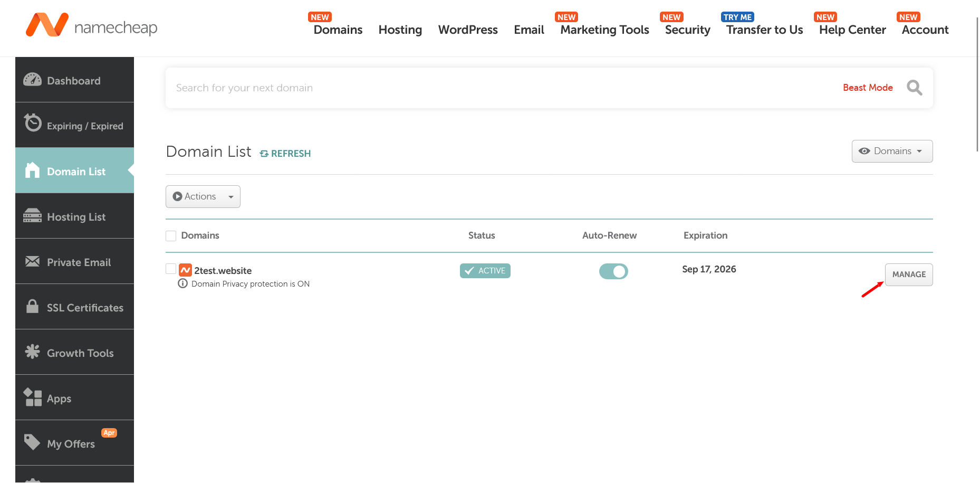Viewport: 980px width, 483px height.
Task: Open the Domains view filter dropdown
Action: pos(892,151)
